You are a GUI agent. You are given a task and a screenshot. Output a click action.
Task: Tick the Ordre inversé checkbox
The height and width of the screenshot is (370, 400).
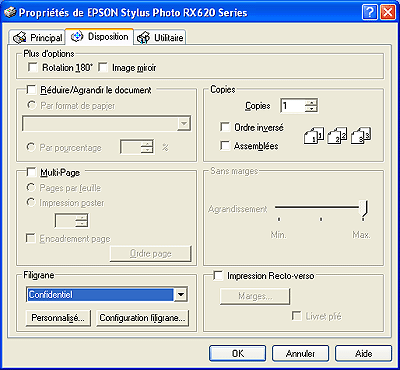pos(225,127)
